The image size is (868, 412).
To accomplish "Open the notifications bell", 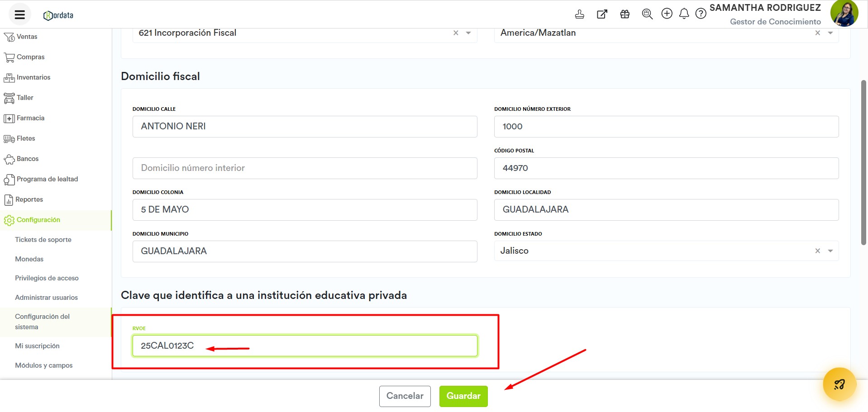I will pyautogui.click(x=684, y=14).
